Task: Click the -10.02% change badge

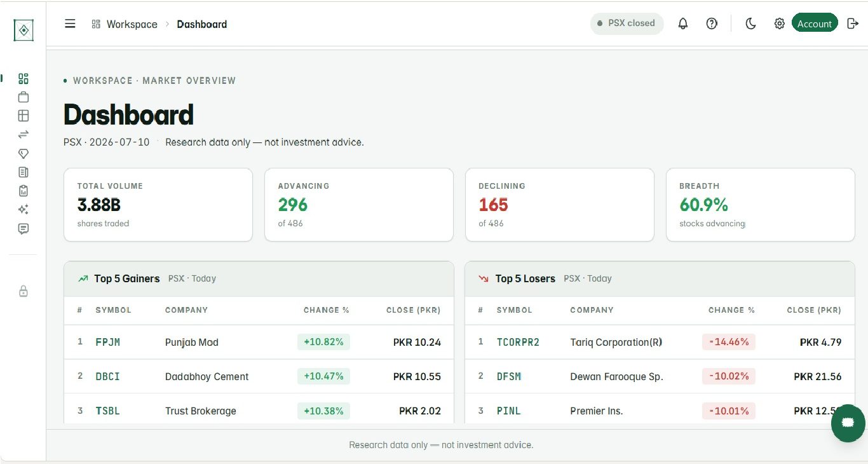Action: (x=728, y=376)
